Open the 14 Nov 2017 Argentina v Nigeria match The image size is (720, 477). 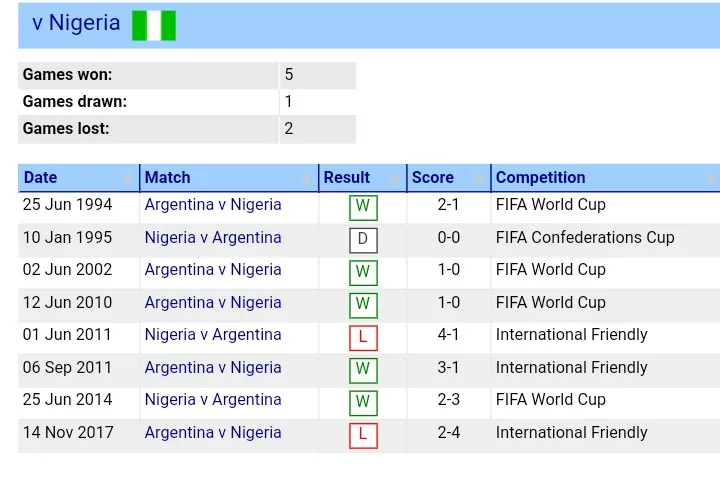213,433
